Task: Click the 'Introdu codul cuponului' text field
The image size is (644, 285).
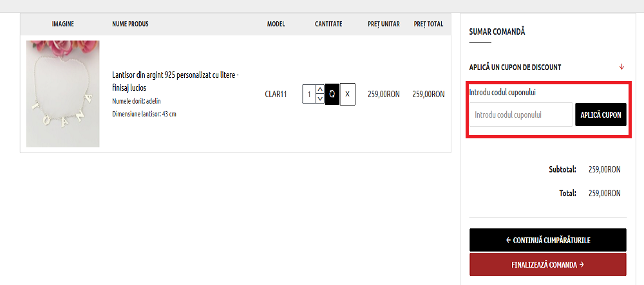Action: click(x=520, y=115)
